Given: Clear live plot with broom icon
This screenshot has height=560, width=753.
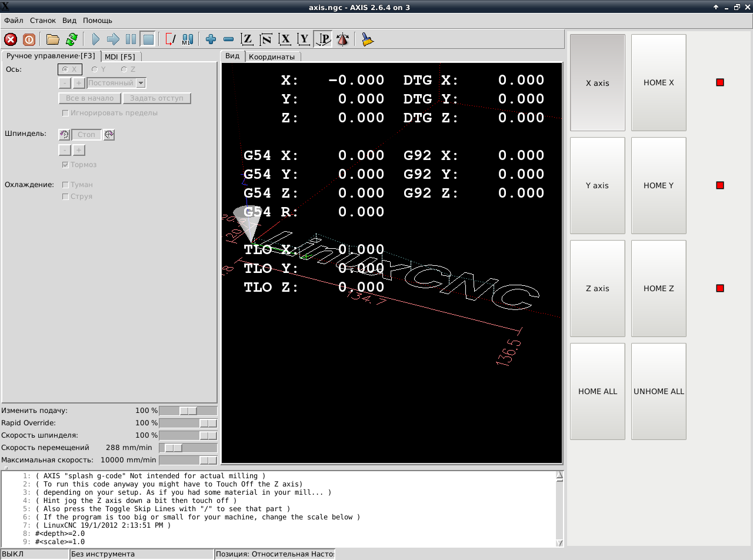Looking at the screenshot, I should (x=368, y=39).
